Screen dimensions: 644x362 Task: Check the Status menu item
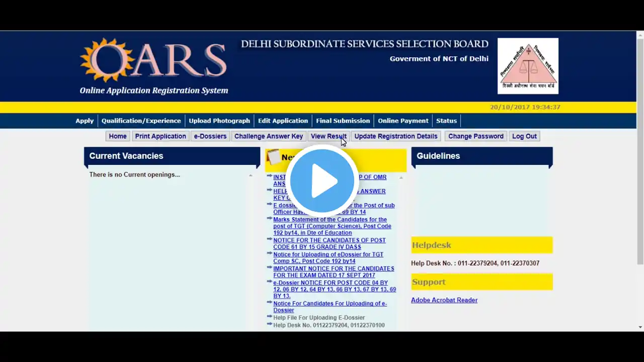click(446, 121)
